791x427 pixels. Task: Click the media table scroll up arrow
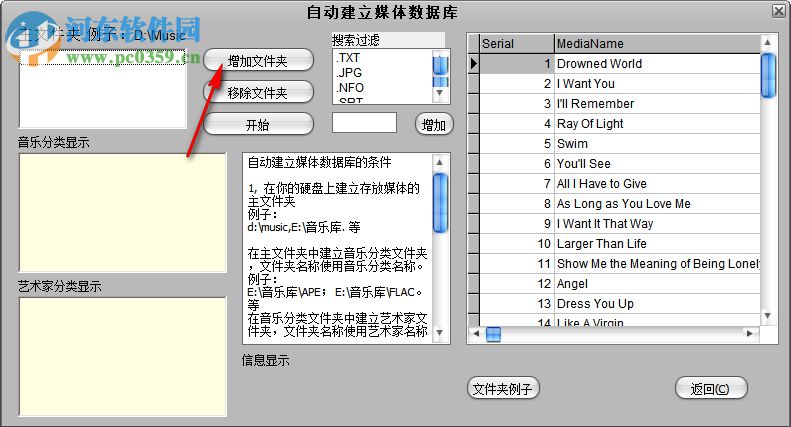(767, 42)
